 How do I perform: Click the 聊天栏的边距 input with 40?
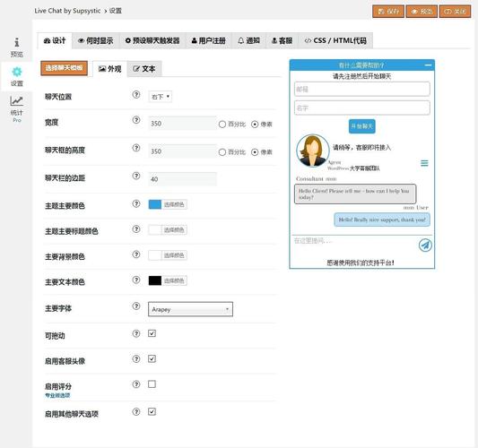(182, 179)
